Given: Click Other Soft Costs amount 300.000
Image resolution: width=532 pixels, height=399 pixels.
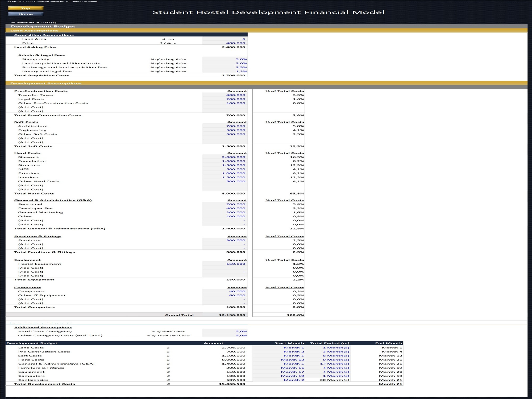Looking at the screenshot, I should [x=225, y=134].
